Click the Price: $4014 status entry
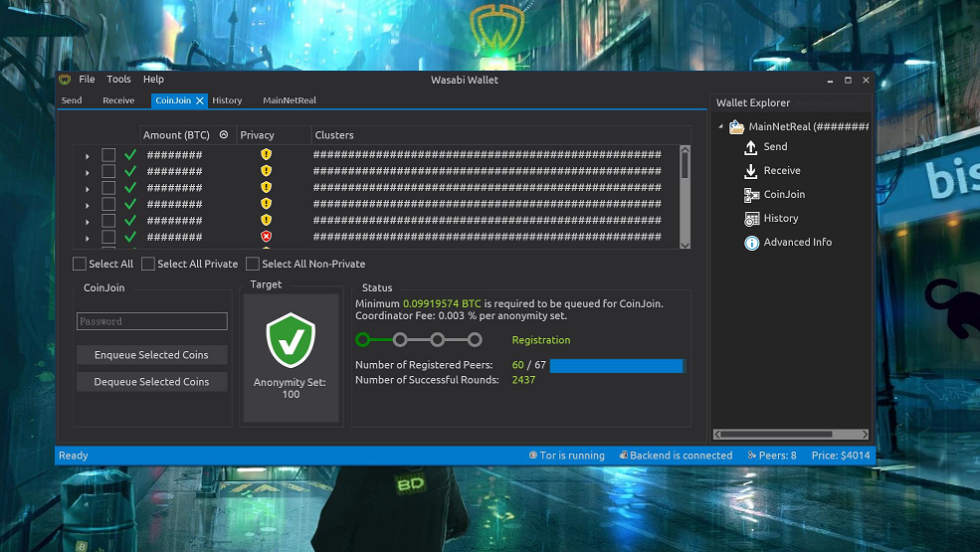The height and width of the screenshot is (552, 980). [x=841, y=456]
